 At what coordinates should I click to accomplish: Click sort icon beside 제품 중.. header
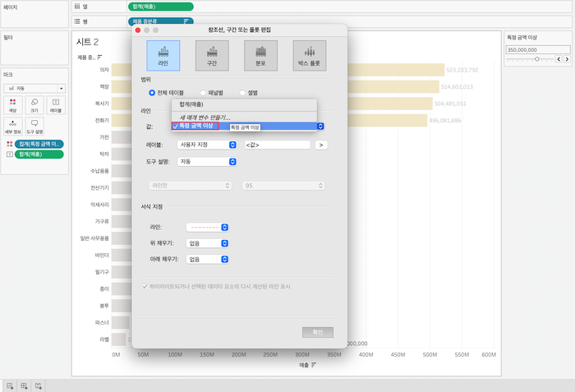coord(99,58)
